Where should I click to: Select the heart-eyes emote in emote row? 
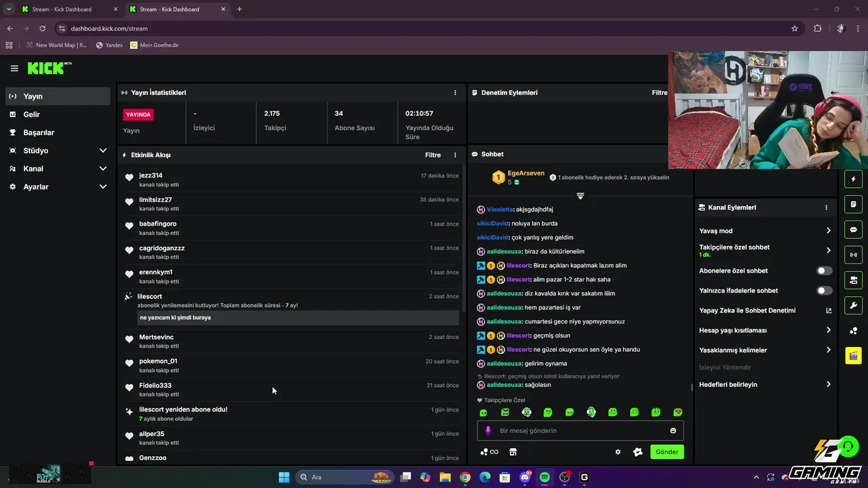click(x=677, y=412)
